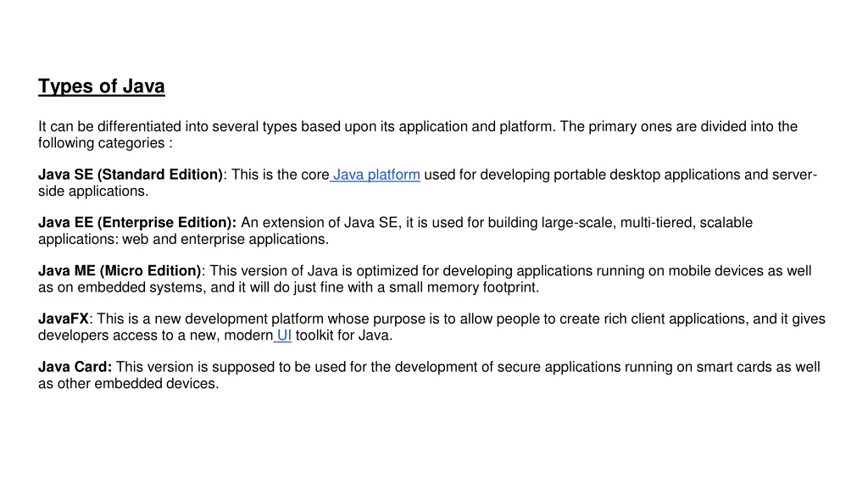Follow the UI hyperlink
The width and height of the screenshot is (868, 488).
pyautogui.click(x=284, y=335)
